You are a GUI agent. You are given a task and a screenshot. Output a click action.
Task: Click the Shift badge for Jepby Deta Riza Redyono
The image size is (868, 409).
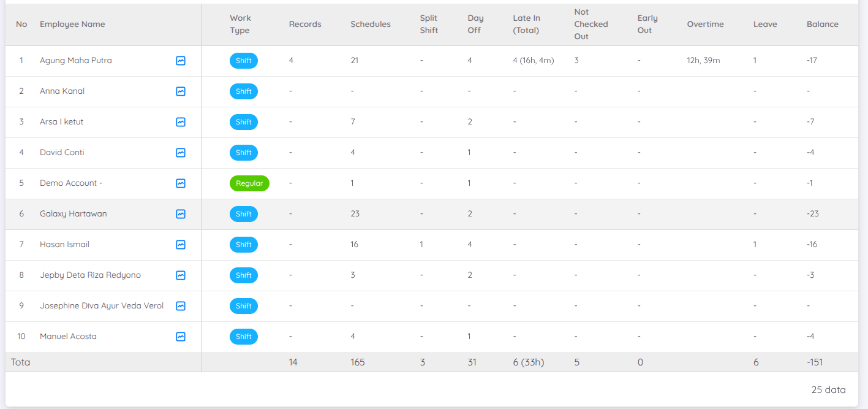pos(244,275)
